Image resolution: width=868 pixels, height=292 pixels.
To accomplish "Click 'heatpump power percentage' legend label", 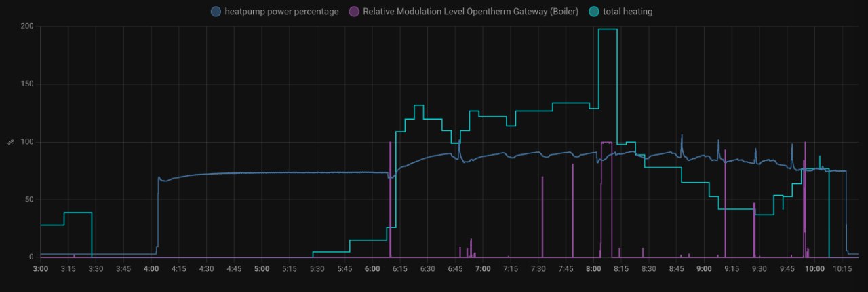I will pyautogui.click(x=282, y=12).
